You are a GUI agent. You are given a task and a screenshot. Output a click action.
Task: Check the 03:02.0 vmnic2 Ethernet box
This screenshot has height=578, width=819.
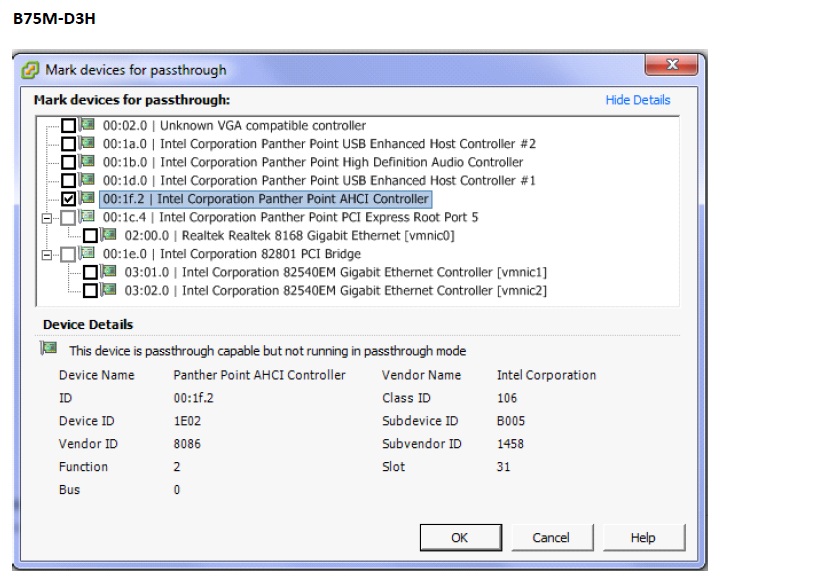pyautogui.click(x=90, y=290)
